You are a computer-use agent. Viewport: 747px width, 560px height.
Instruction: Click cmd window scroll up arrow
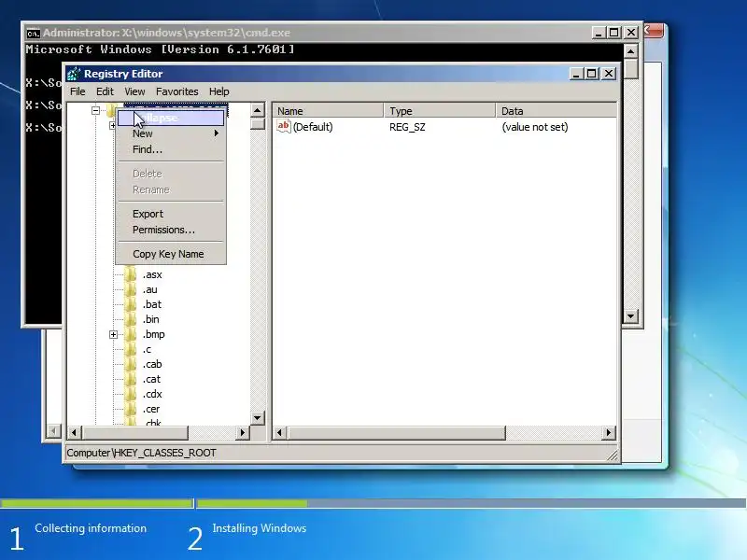[631, 51]
